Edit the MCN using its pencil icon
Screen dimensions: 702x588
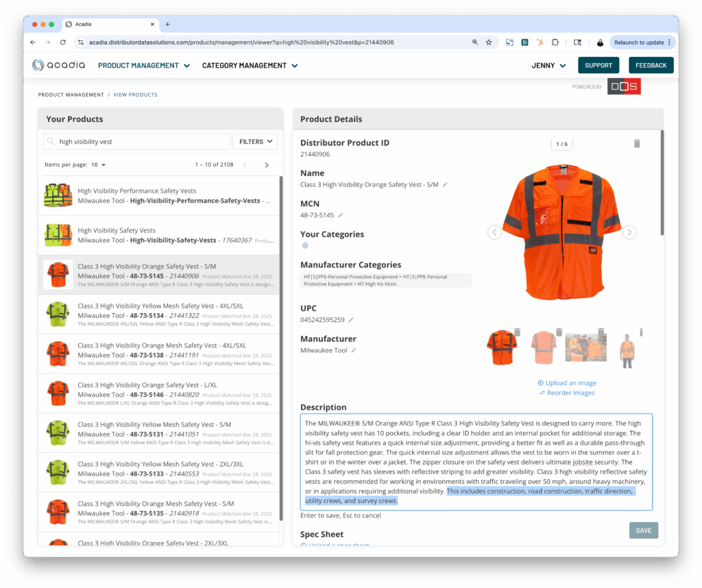click(341, 215)
